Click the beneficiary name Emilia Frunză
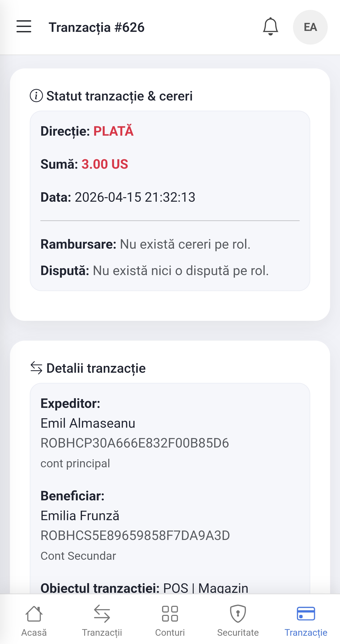The image size is (340, 644). 80,516
